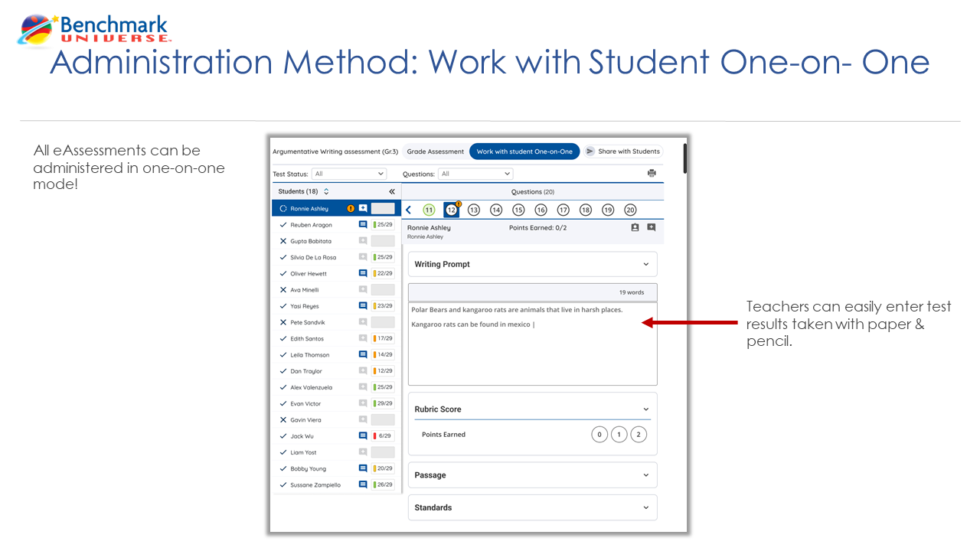Screen dimensions: 980x551
Task: Select rubric score 2 points
Action: [639, 435]
